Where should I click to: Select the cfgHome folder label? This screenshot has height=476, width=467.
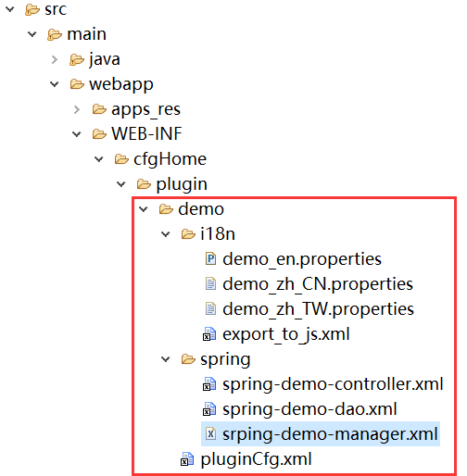point(170,160)
